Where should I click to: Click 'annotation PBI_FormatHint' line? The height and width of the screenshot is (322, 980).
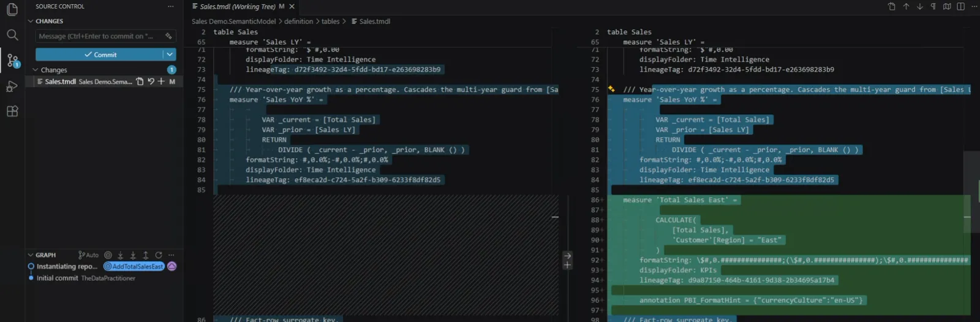[x=751, y=300]
